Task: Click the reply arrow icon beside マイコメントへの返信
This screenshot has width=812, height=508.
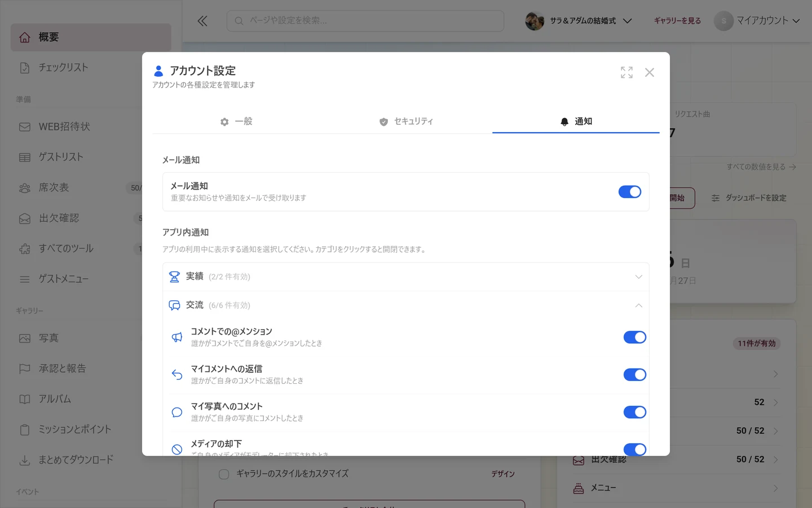Action: click(x=177, y=375)
